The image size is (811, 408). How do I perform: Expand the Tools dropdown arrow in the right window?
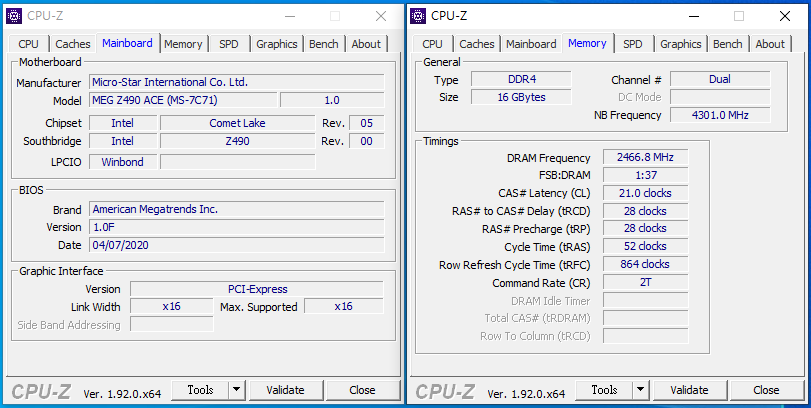pos(641,390)
